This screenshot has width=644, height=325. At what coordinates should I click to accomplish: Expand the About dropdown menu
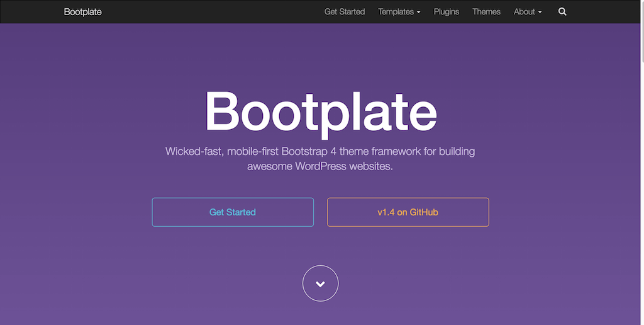coord(528,11)
